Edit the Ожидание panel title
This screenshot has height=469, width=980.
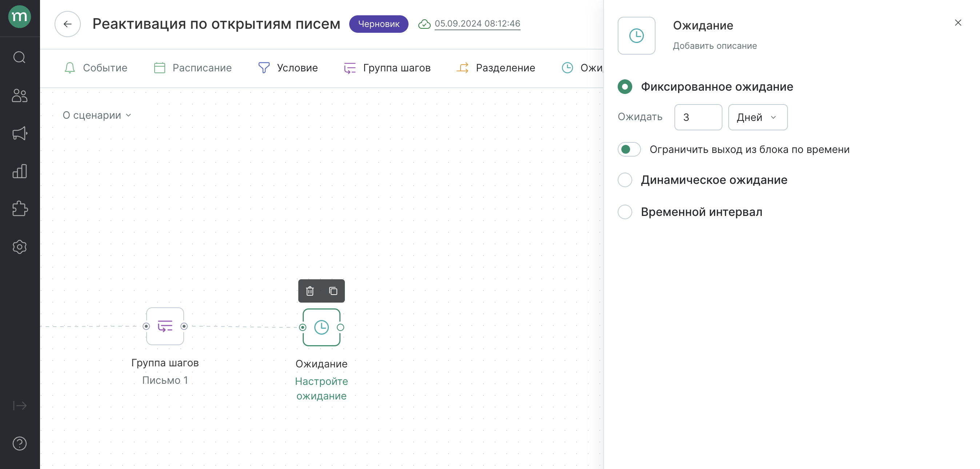[x=703, y=25]
